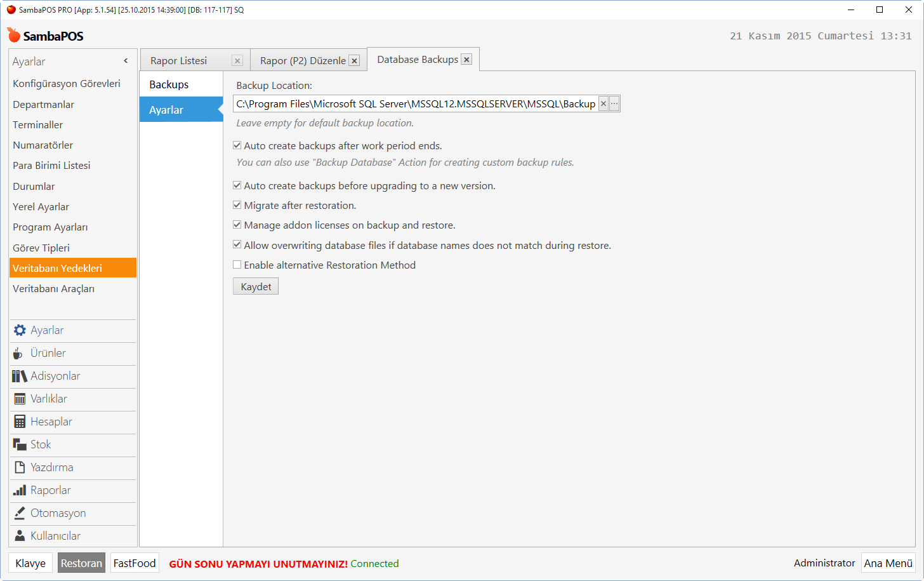
Task: Go to Ana Menü
Action: click(x=888, y=563)
